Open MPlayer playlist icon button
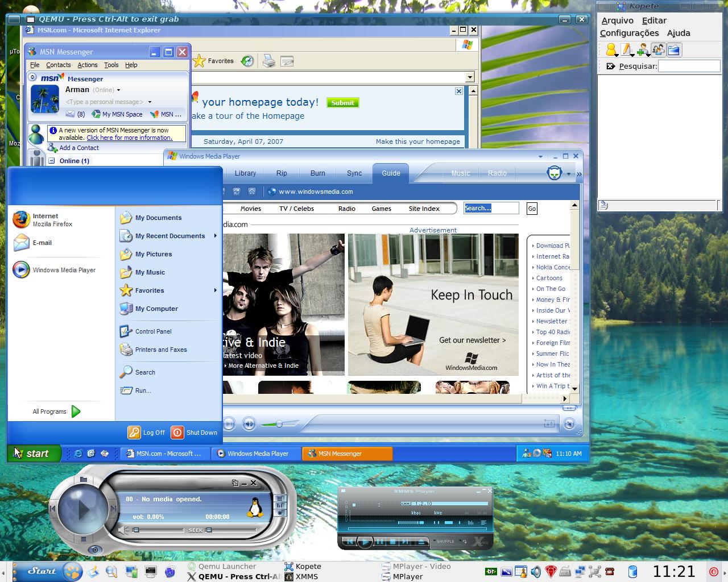 pos(279,498)
